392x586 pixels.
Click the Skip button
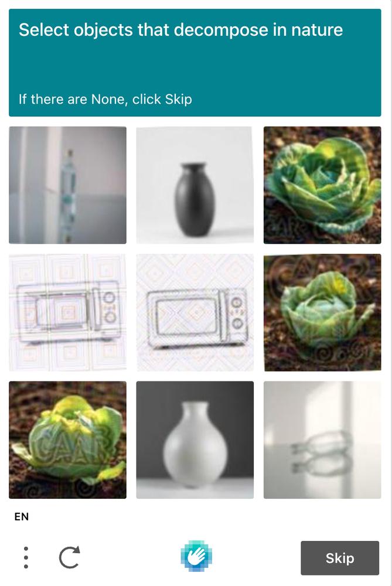(340, 558)
